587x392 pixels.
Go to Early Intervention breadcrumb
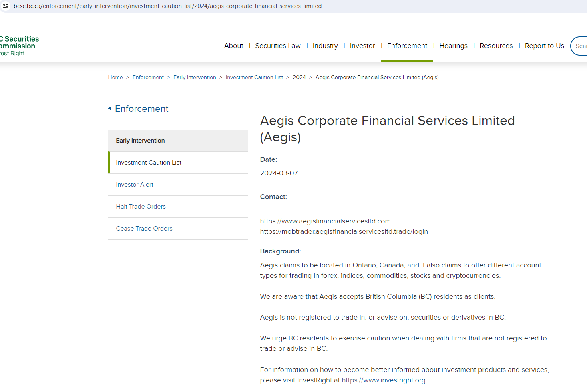click(195, 78)
